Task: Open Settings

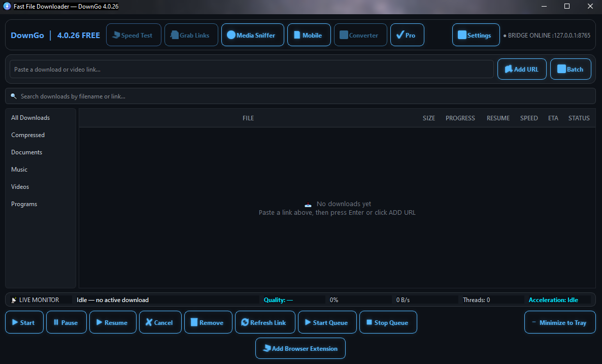Action: pyautogui.click(x=476, y=35)
